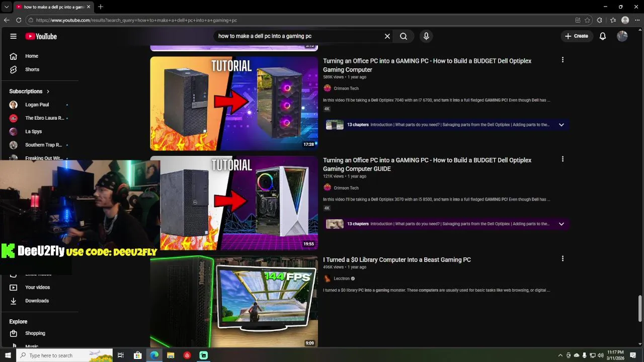Expand the Subscriptions section

(29, 92)
